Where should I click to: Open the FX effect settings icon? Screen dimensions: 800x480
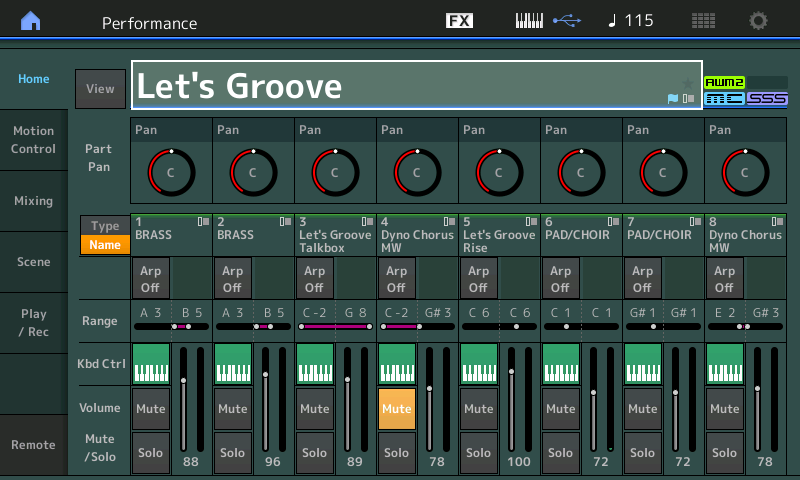459,21
